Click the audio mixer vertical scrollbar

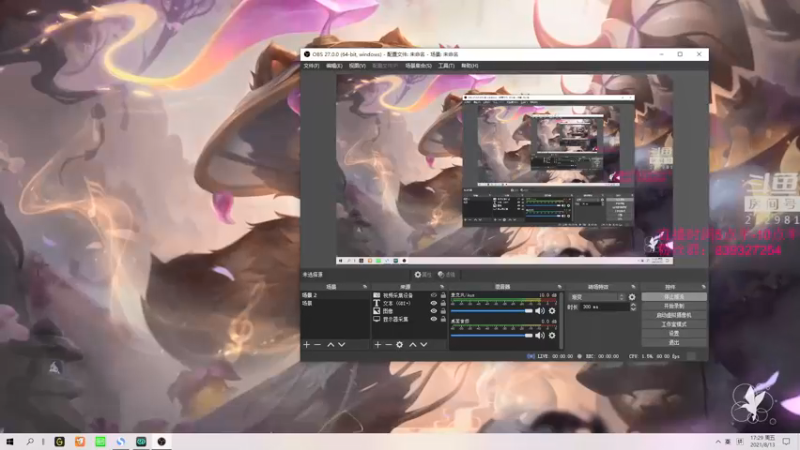[561, 320]
